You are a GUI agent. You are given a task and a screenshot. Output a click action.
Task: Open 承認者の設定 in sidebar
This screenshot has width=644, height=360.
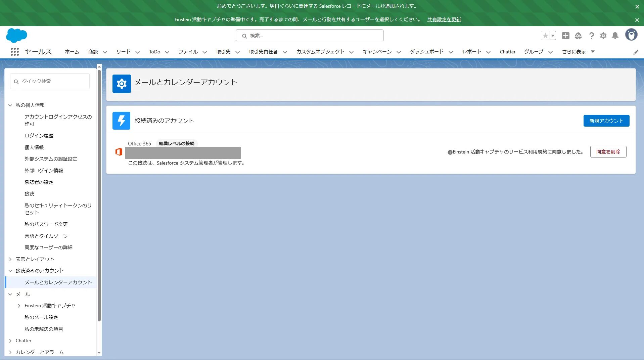tap(39, 182)
